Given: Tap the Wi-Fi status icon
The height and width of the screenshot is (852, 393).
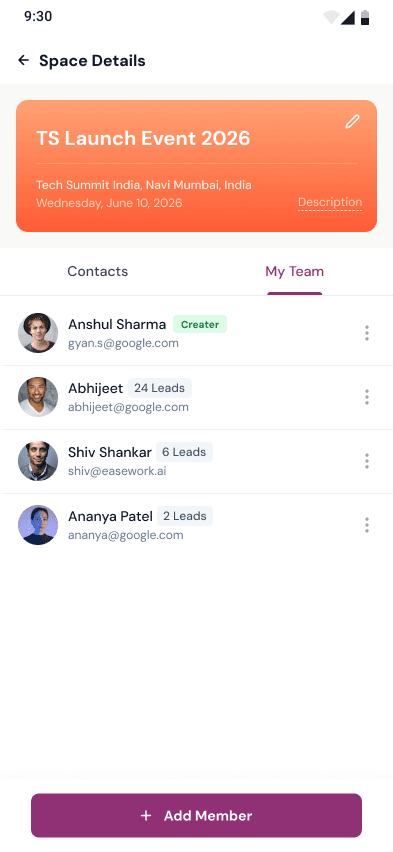Looking at the screenshot, I should [x=330, y=17].
